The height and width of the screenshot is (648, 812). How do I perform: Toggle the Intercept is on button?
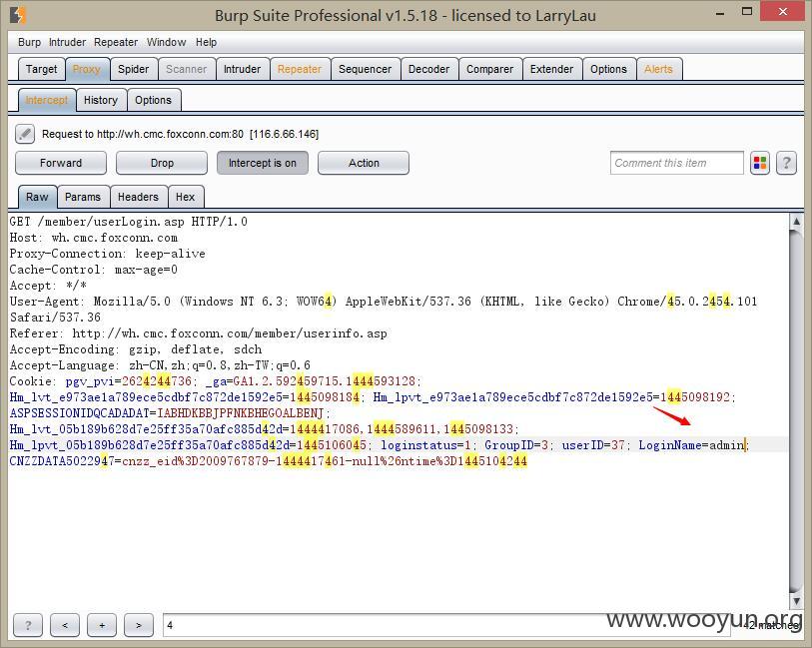[x=263, y=163]
